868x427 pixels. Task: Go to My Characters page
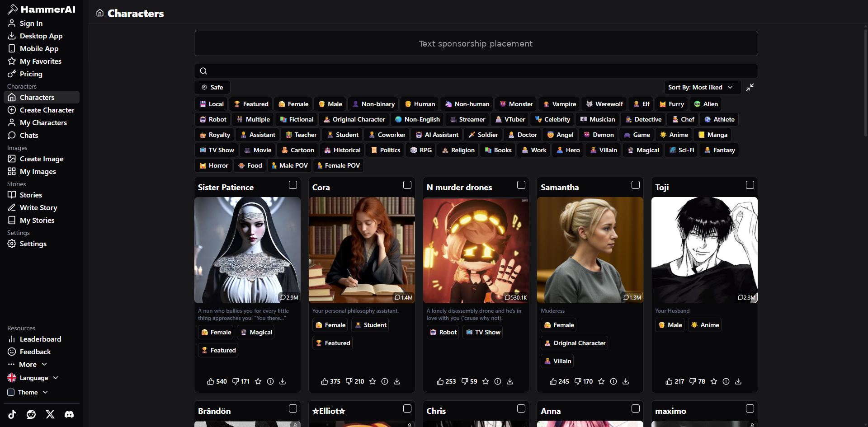[x=42, y=122]
